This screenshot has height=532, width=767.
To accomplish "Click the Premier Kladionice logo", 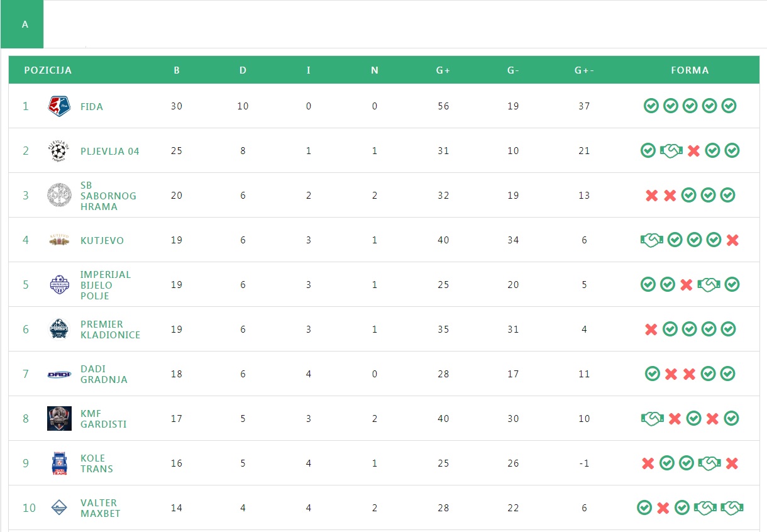I will click(x=59, y=330).
